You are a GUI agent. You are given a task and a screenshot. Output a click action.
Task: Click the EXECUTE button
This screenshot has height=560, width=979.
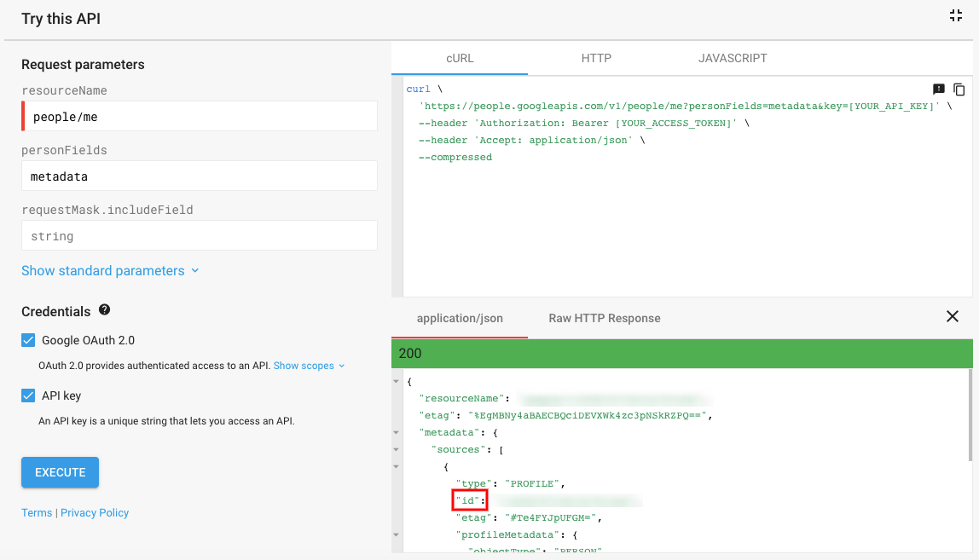point(60,472)
